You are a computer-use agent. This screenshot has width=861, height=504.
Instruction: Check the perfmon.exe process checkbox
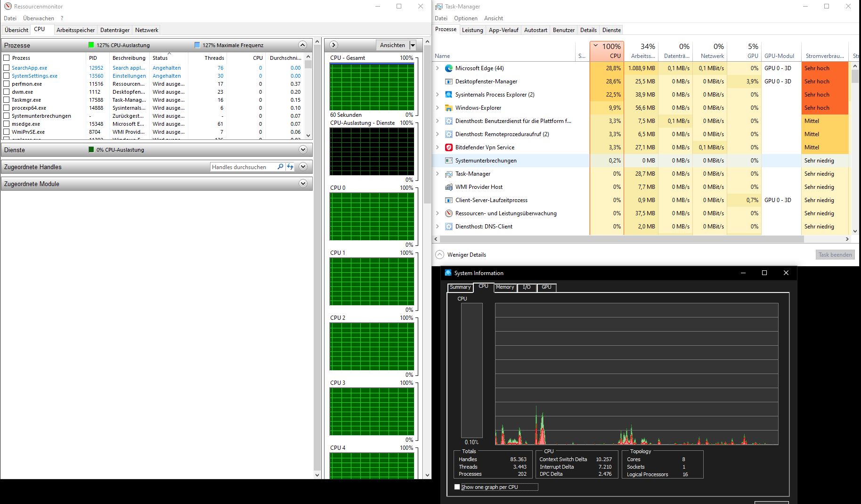point(7,84)
